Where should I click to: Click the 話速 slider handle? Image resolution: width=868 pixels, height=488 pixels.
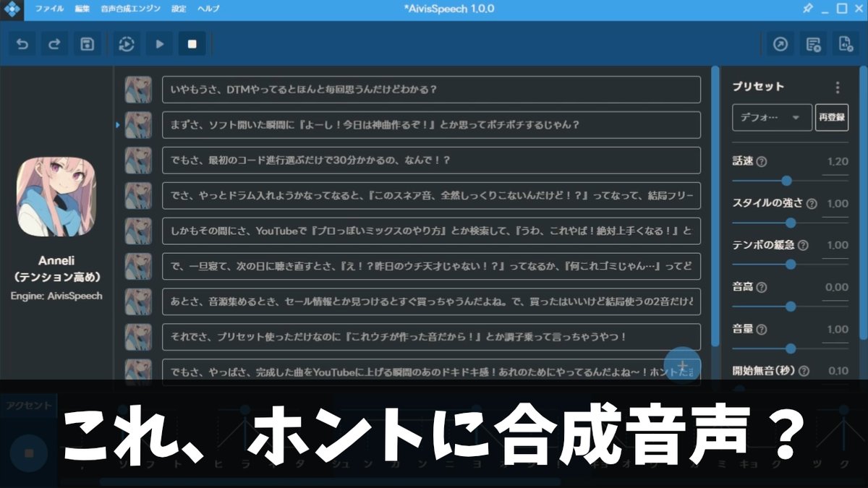click(787, 181)
